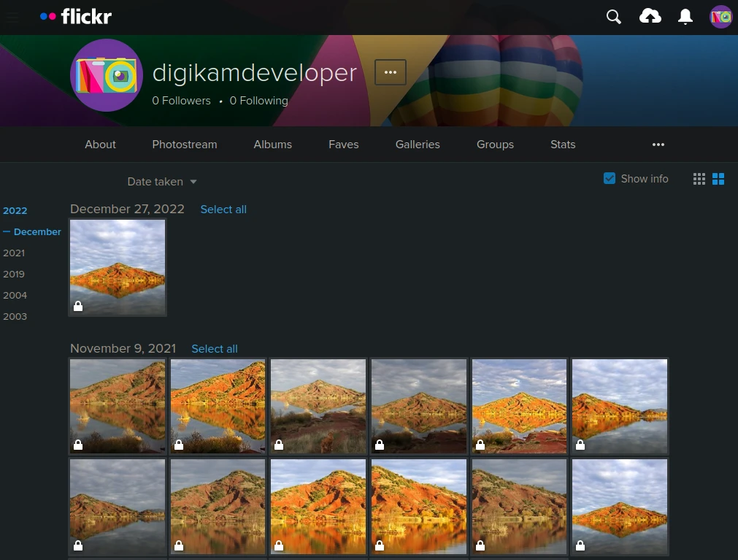The image size is (738, 560).
Task: Jump to year 2003 in timeline
Action: click(15, 317)
